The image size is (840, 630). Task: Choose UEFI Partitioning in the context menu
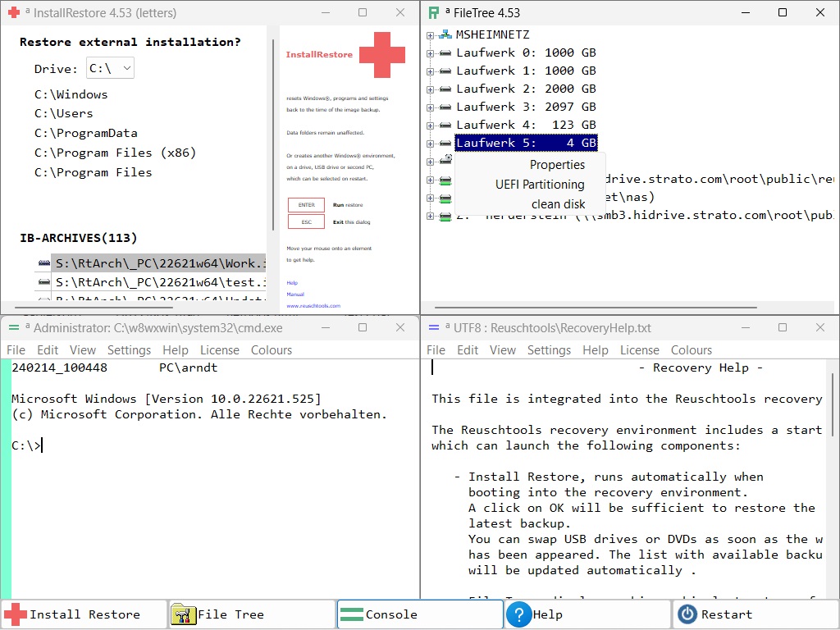click(540, 185)
